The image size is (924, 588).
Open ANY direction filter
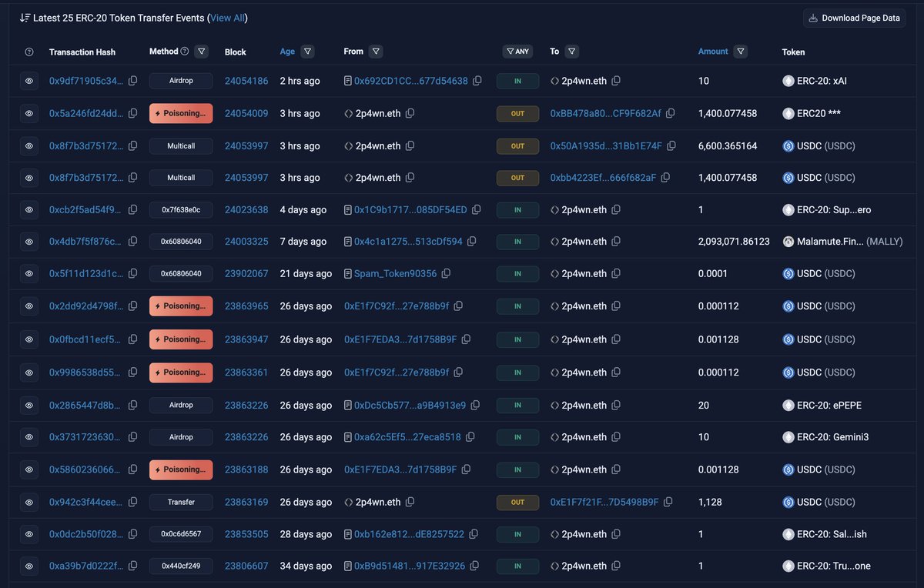(x=517, y=52)
